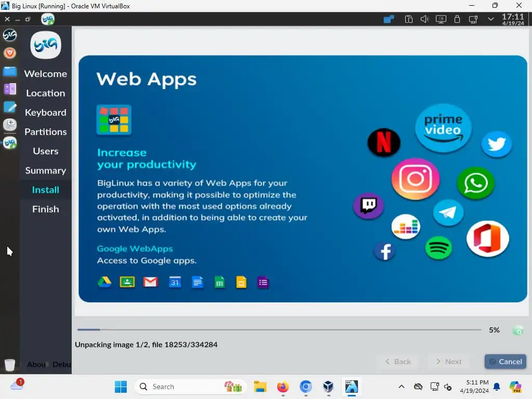Image resolution: width=532 pixels, height=399 pixels.
Task: Click the BigLinux Web Apps grid icon
Action: point(114,120)
